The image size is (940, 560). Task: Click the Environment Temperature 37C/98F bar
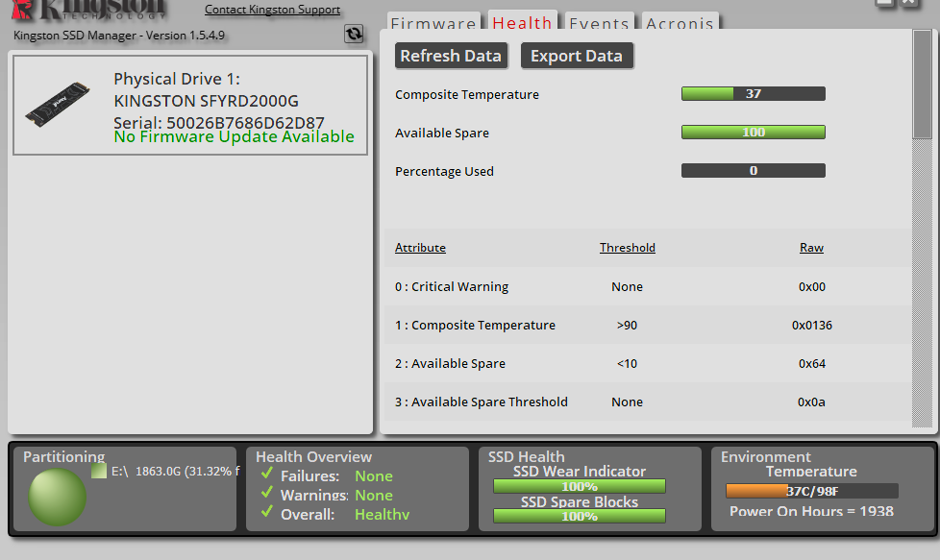pyautogui.click(x=812, y=491)
